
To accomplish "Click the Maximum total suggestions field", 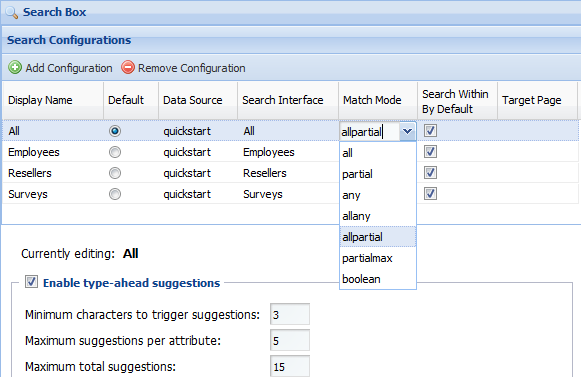I will pos(290,366).
